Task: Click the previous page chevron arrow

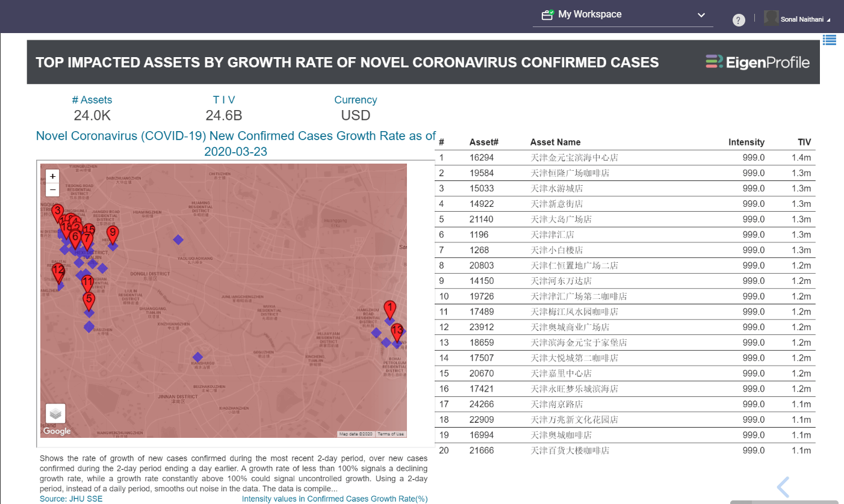Action: 783,487
